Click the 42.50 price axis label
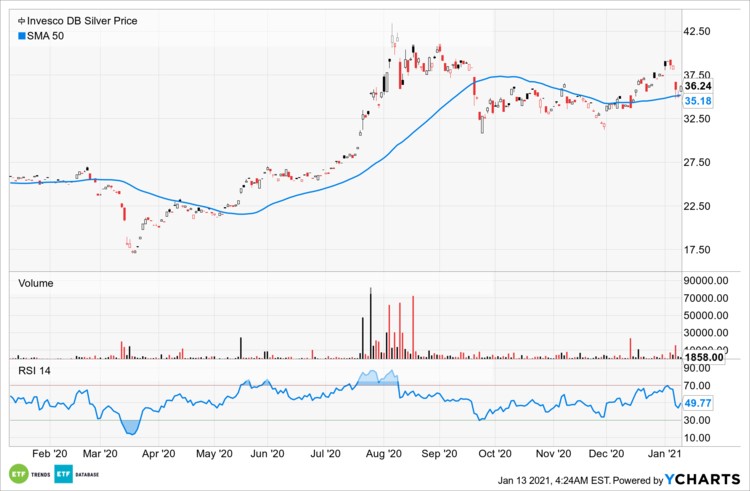The height and width of the screenshot is (491, 750). pos(697,32)
